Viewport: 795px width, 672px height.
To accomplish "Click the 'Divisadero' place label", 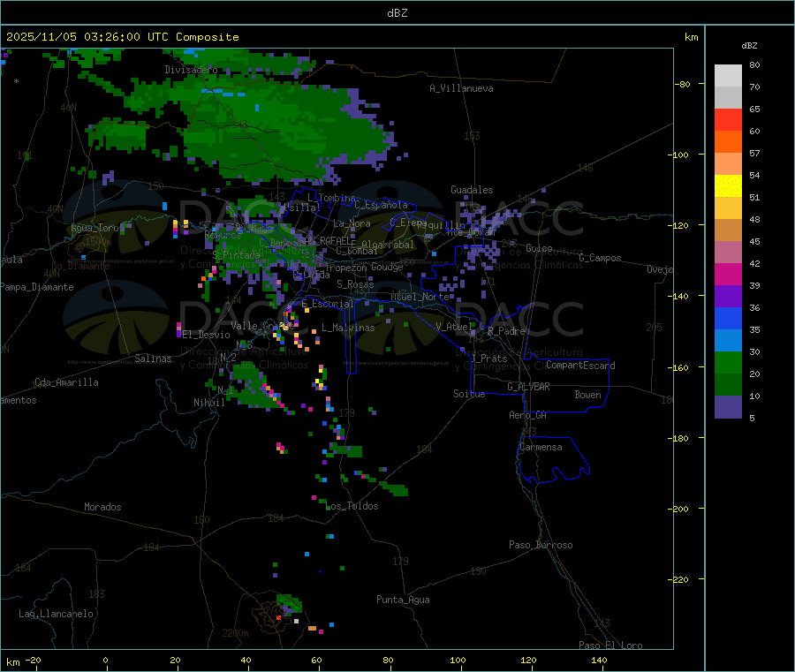I will coord(191,70).
